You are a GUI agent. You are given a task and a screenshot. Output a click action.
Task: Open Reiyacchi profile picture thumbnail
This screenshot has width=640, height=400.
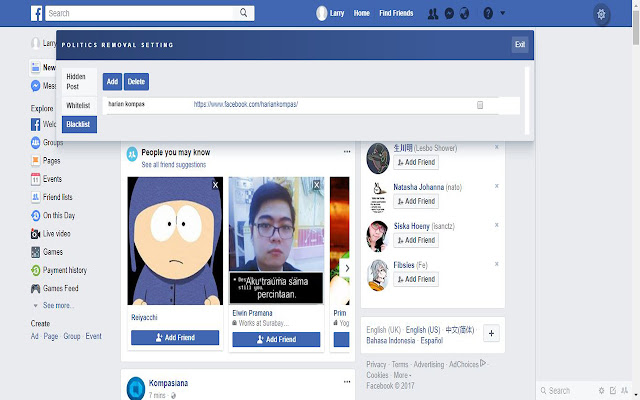[x=175, y=241]
